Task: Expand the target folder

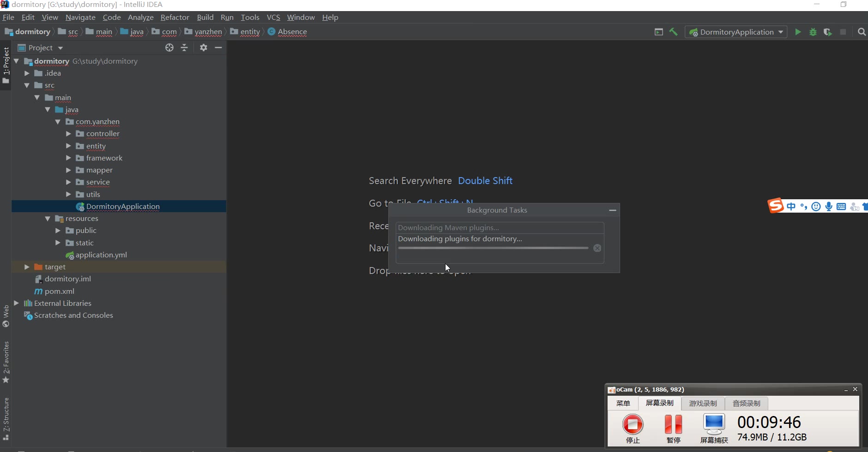Action: [27, 267]
